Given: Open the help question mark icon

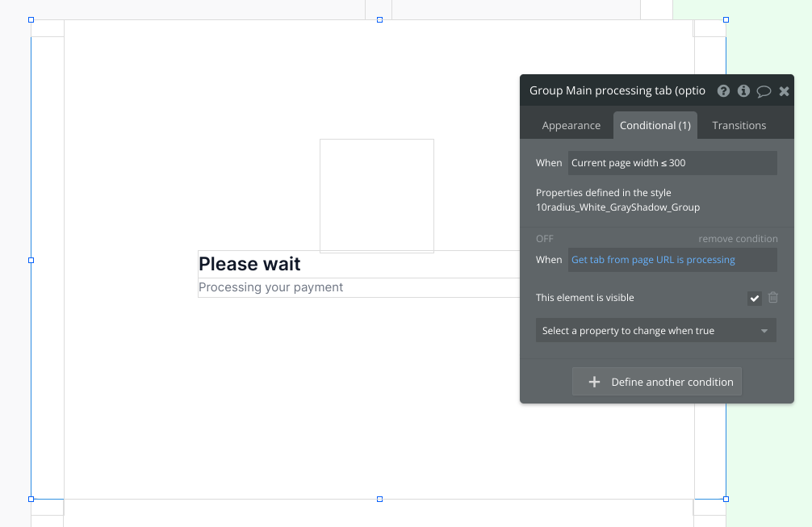Looking at the screenshot, I should coord(723,91).
